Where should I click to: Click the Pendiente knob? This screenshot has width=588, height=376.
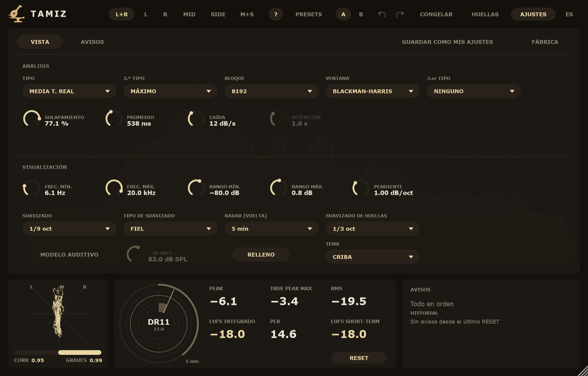(x=361, y=188)
